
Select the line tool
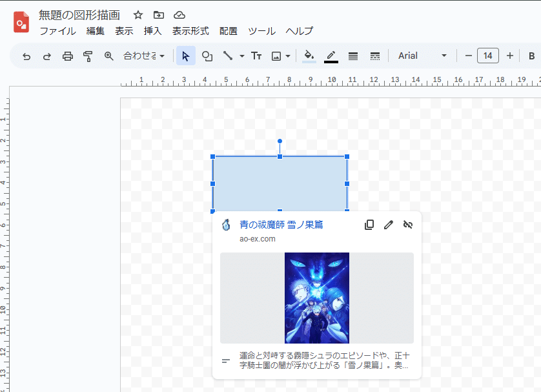click(x=228, y=56)
